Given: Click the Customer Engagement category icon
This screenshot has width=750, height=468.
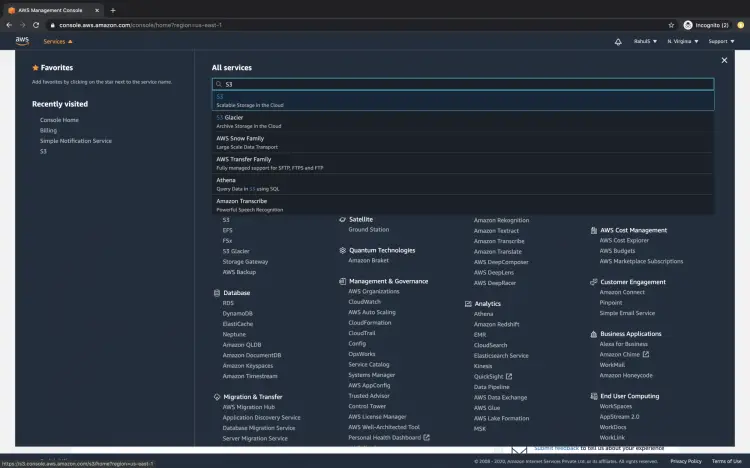Looking at the screenshot, I should (x=593, y=282).
